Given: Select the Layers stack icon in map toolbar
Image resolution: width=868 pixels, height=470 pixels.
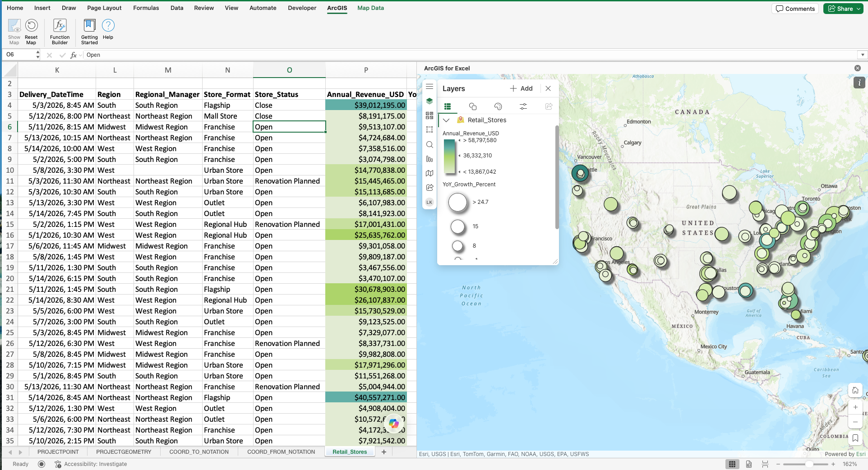Looking at the screenshot, I should pos(429,101).
